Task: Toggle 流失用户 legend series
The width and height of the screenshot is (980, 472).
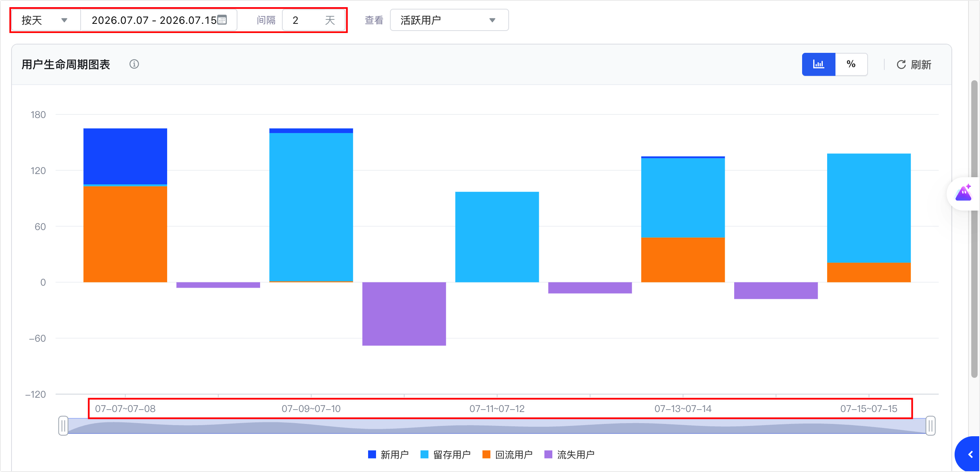Action: tap(569, 455)
